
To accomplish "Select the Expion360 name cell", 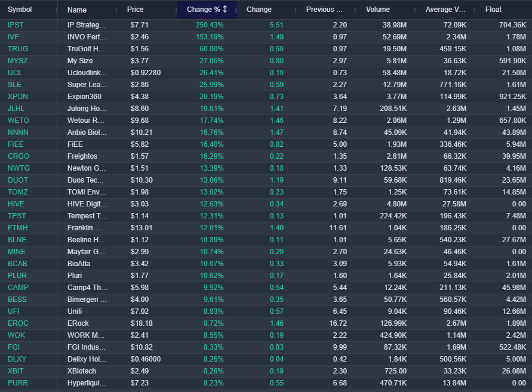I will click(84, 97).
